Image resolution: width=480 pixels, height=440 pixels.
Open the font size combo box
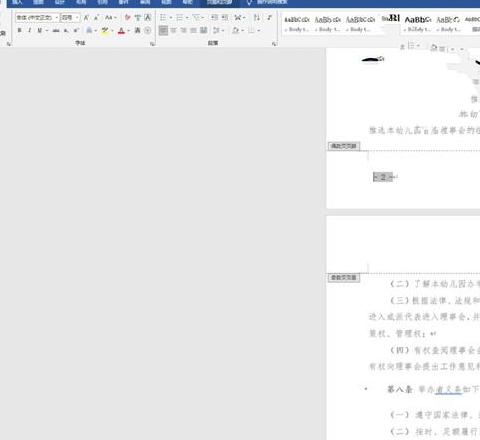70,17
